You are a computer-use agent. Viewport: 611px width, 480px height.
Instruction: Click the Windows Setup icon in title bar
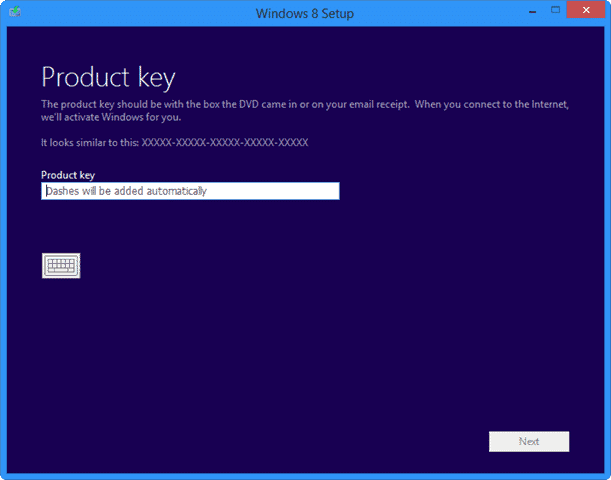click(x=15, y=12)
